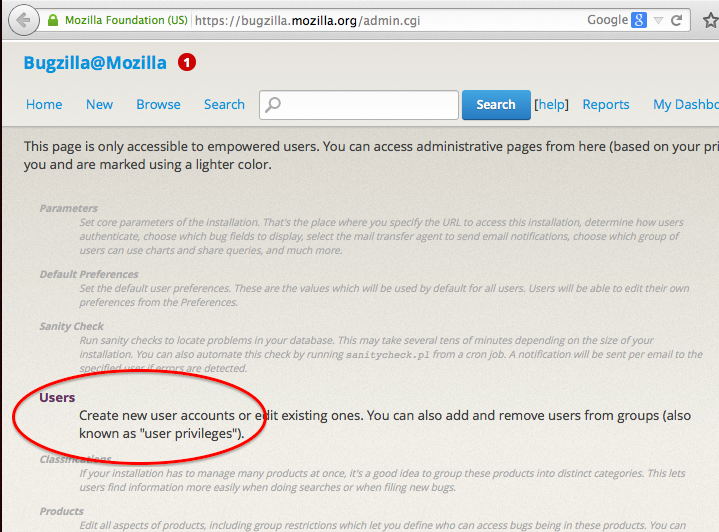This screenshot has height=532, width=719.
Task: Click the browser back arrow button
Action: 23,20
